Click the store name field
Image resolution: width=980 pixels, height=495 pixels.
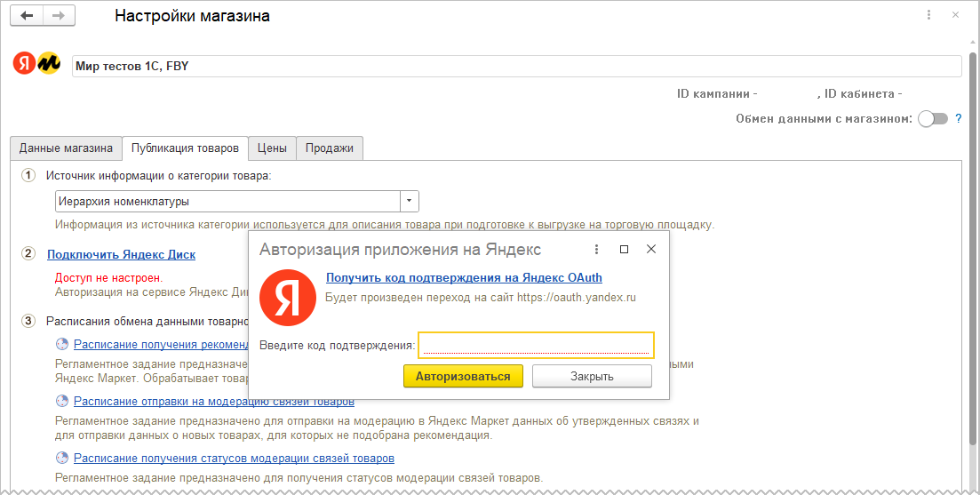pyautogui.click(x=515, y=67)
